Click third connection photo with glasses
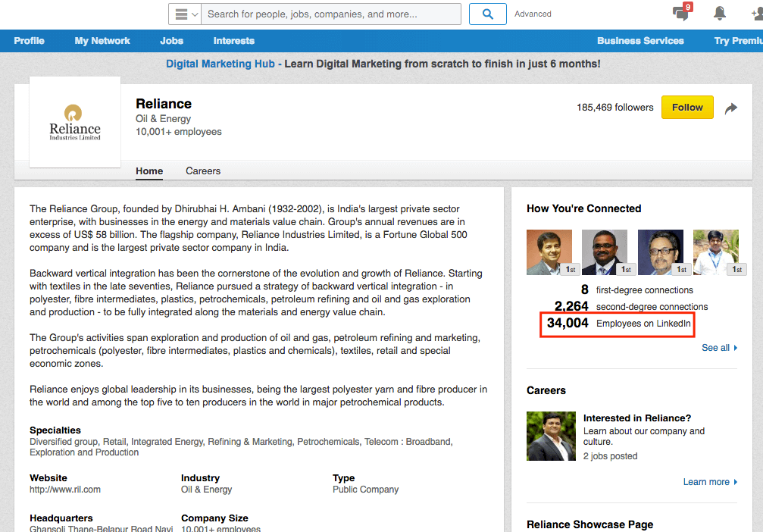The height and width of the screenshot is (532, 763). [x=661, y=252]
